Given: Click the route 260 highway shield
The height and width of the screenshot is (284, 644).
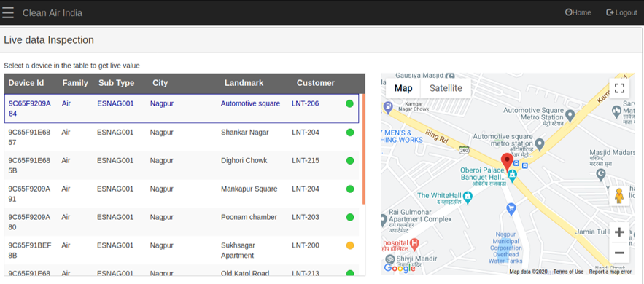Looking at the screenshot, I should pos(465,150).
